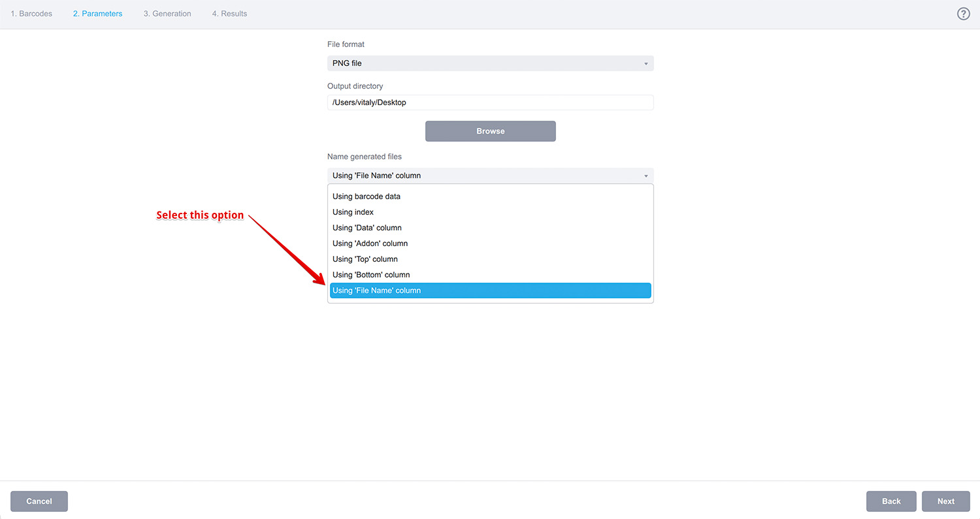Pick the Using 'Data' column option
Screen dimensions: 980x519
[x=490, y=228]
